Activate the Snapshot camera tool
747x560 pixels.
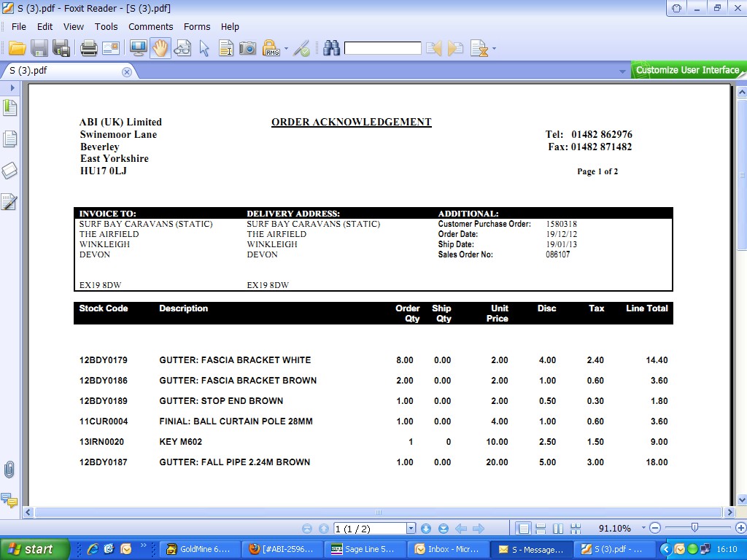click(248, 49)
